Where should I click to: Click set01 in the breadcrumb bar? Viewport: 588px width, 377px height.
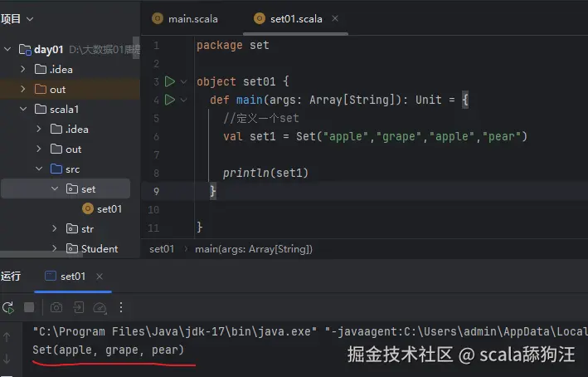(162, 249)
